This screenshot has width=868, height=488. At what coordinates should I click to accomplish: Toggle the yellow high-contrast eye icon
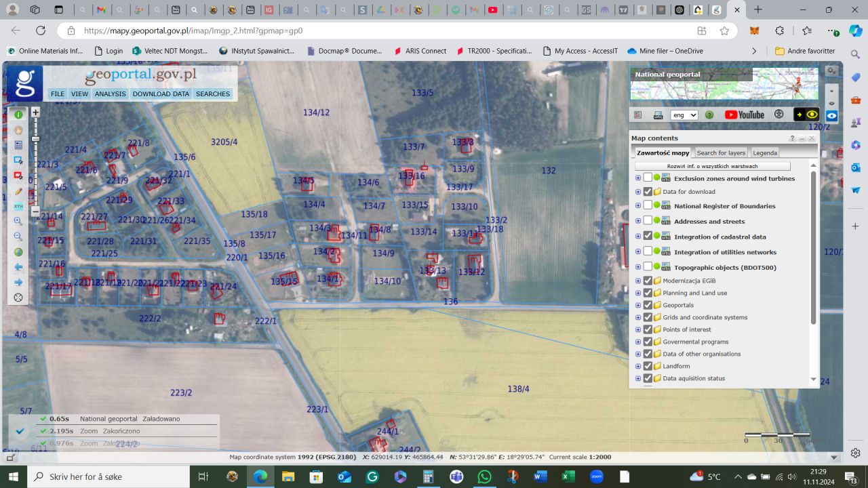tap(806, 115)
